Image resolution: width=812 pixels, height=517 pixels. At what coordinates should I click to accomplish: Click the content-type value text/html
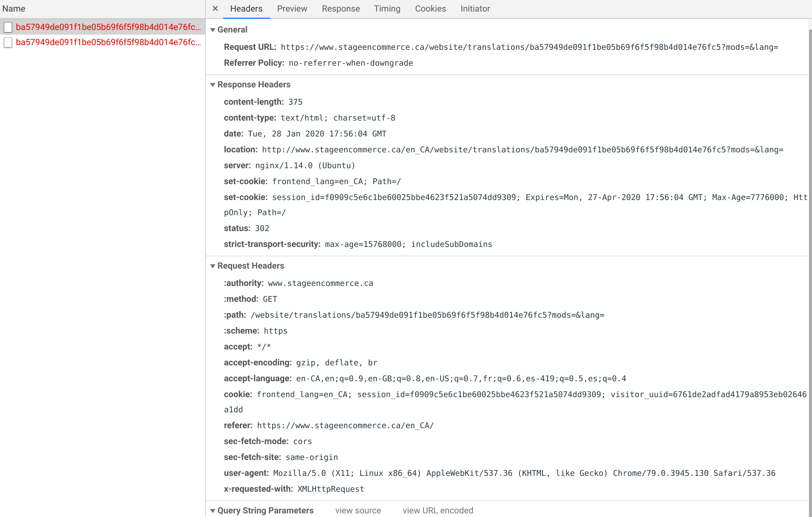338,118
